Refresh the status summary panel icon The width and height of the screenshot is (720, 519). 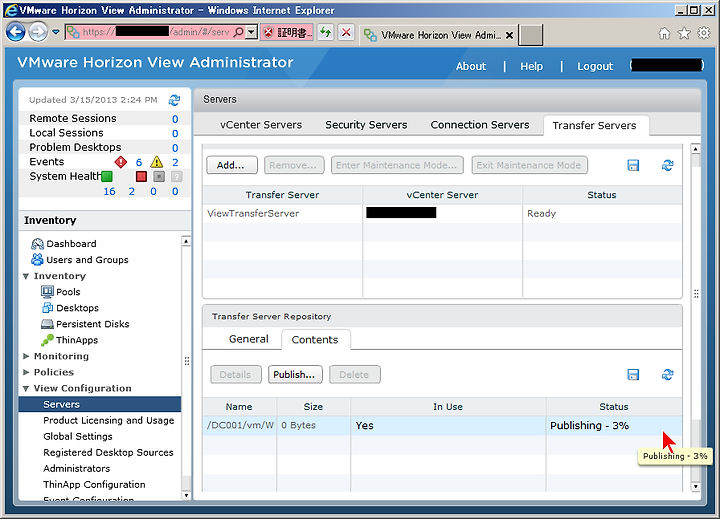point(174,100)
